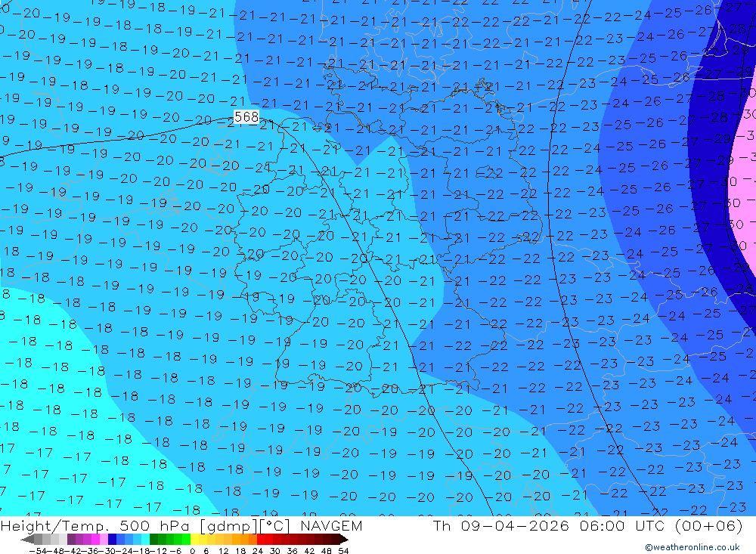This screenshot has height=554, width=756.
Task: Click the '0' legend scale label
Action: point(192,551)
